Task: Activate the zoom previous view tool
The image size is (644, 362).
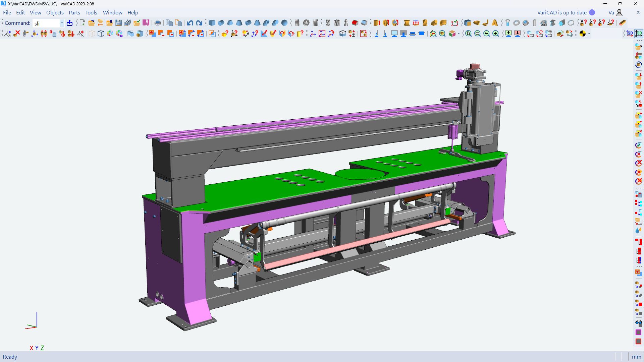Action: click(x=486, y=34)
